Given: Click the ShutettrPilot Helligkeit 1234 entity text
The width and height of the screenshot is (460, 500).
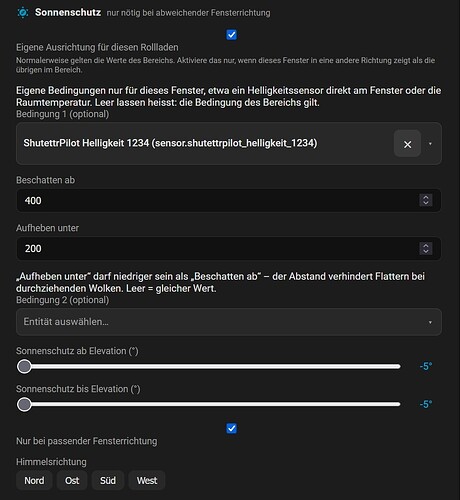Looking at the screenshot, I should point(170,143).
